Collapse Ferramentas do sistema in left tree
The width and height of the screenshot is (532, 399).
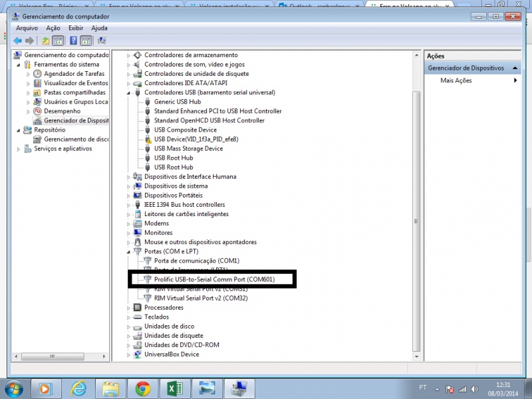[19, 65]
